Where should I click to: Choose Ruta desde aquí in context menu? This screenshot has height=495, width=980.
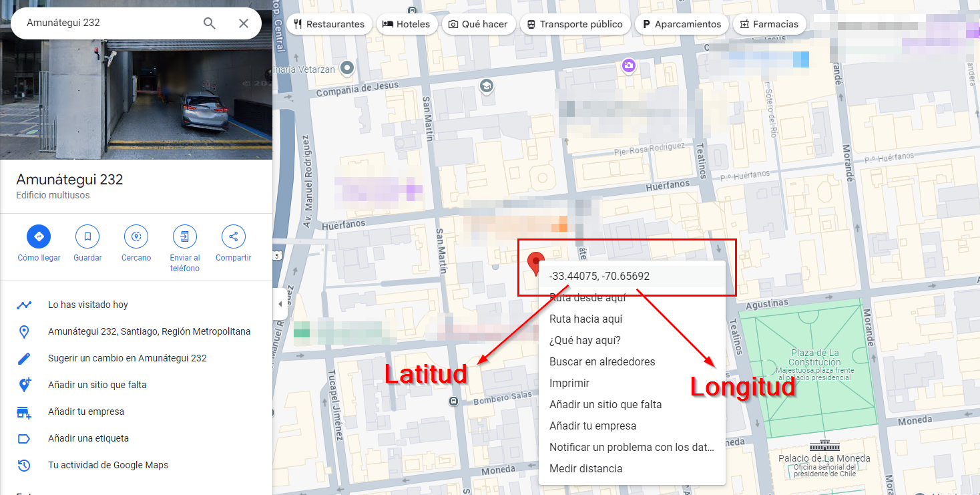click(632, 298)
